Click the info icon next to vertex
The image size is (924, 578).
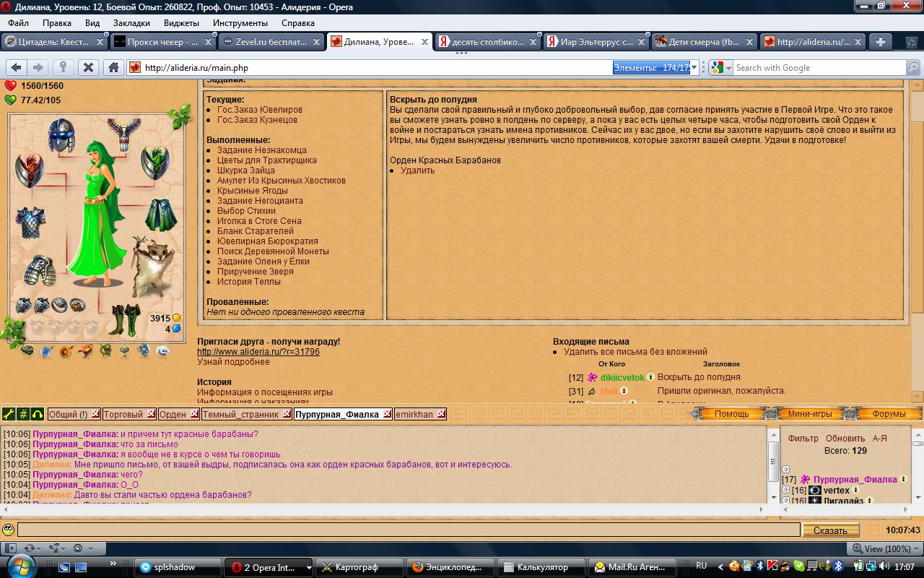coord(856,490)
